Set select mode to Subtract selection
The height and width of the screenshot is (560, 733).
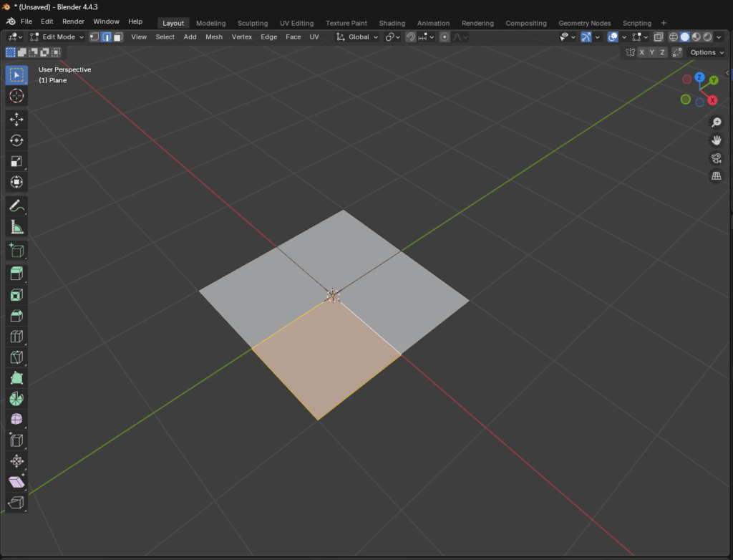[33, 52]
